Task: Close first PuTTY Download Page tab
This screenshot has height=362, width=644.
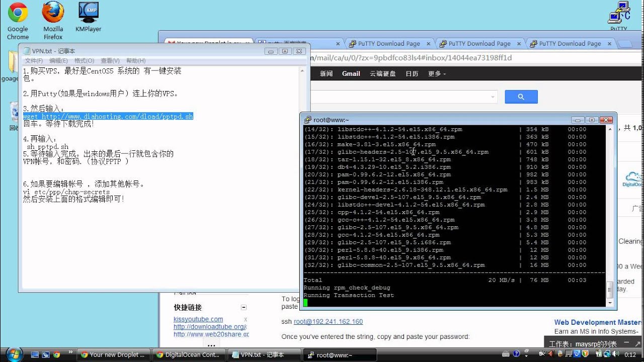Action: point(428,44)
